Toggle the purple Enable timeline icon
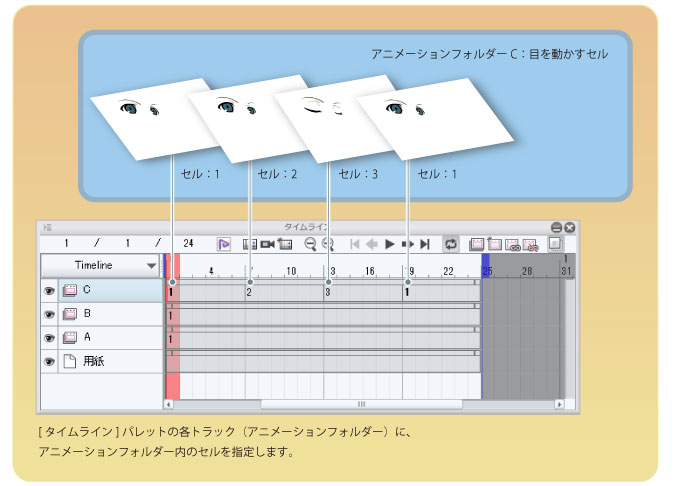 [224, 244]
